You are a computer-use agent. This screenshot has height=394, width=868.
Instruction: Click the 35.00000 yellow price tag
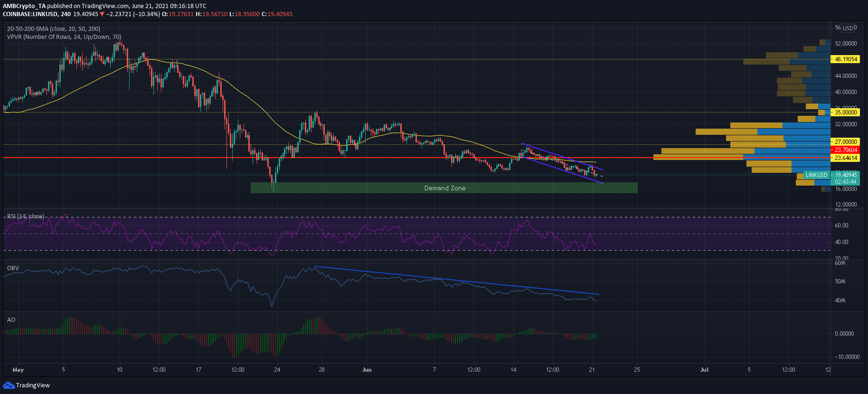(845, 113)
